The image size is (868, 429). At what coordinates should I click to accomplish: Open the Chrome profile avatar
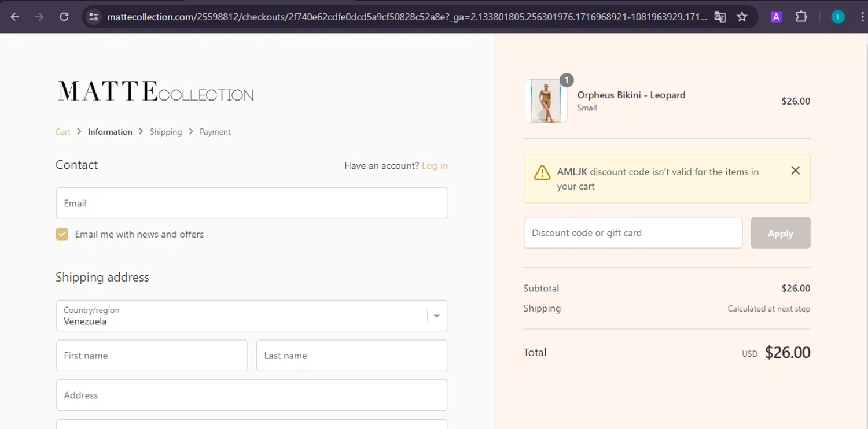coord(837,17)
